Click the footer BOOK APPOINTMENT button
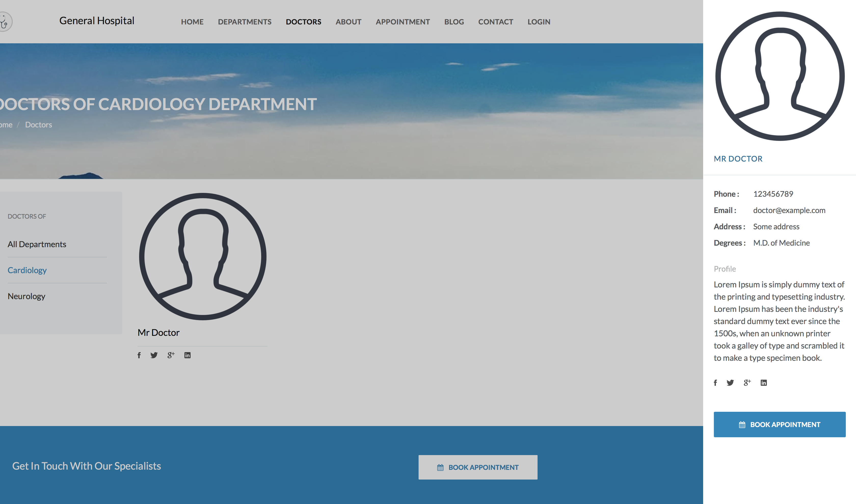This screenshot has width=856, height=504. [x=478, y=467]
